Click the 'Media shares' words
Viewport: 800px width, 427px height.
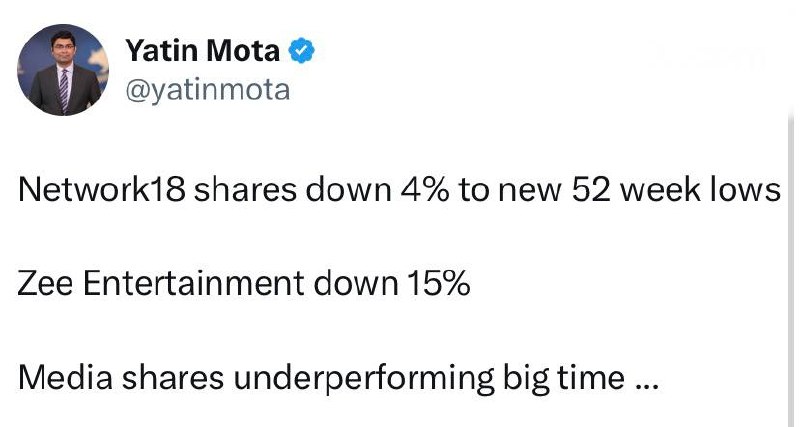pos(121,378)
